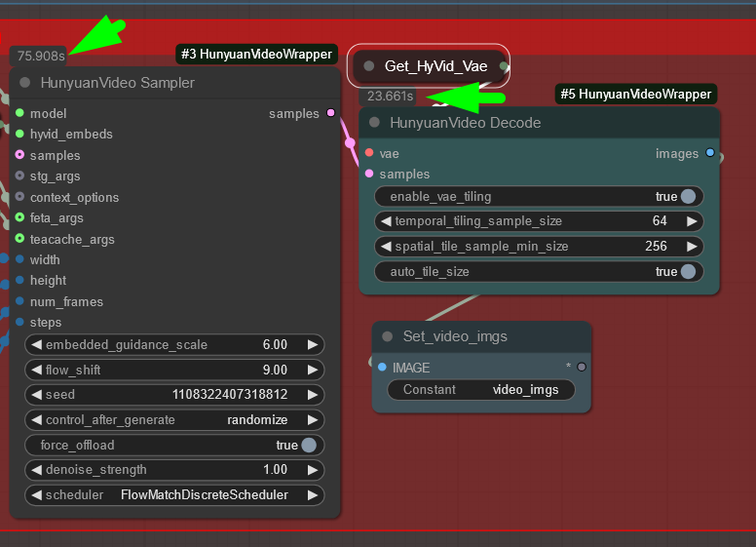The height and width of the screenshot is (547, 756).
Task: Click #5 HunyuanVideoWrapper badge
Action: (x=636, y=94)
